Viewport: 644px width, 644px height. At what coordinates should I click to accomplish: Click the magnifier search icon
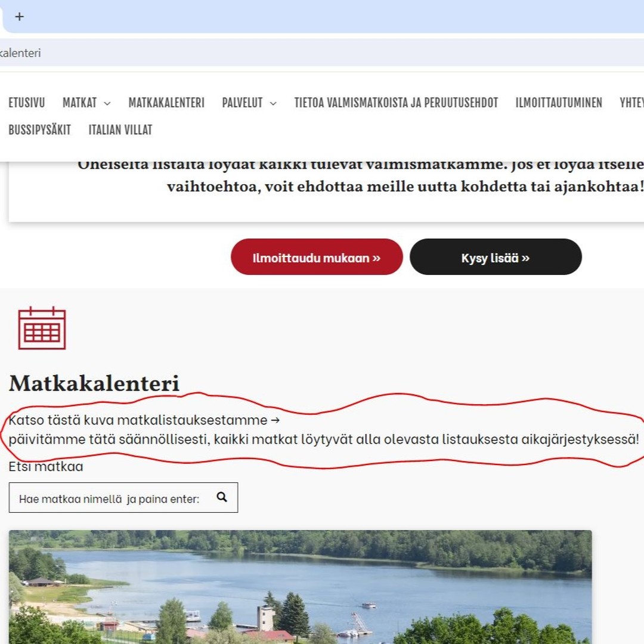click(222, 497)
